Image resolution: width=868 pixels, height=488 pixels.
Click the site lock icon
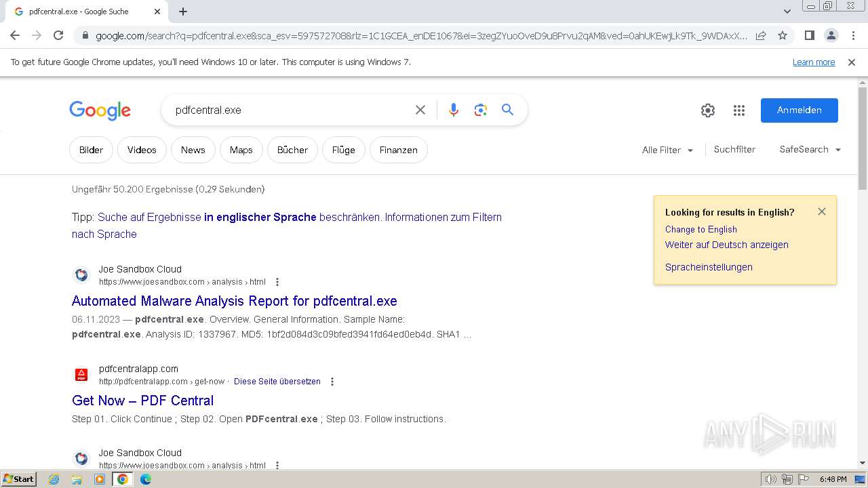[84, 36]
